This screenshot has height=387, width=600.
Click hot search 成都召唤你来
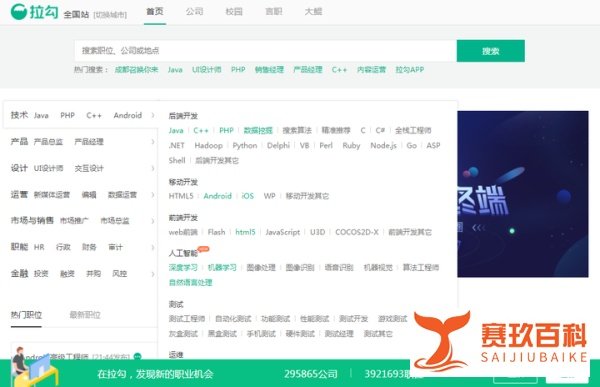[x=136, y=70]
